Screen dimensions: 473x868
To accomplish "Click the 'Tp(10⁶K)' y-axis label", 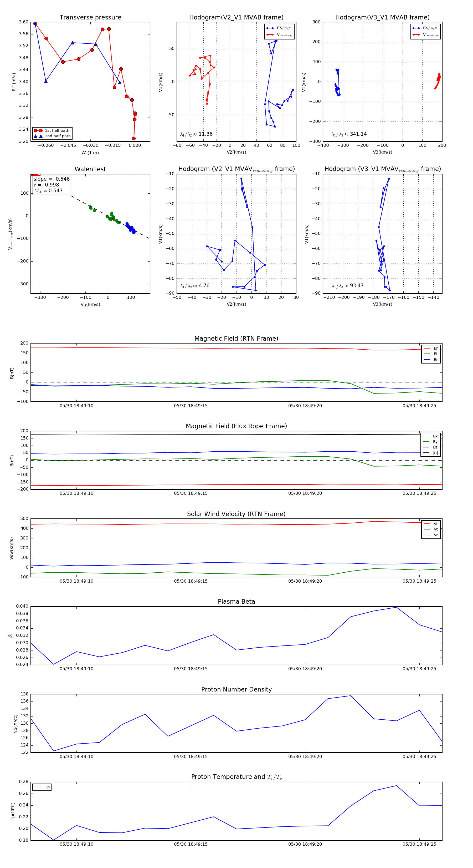I will (x=13, y=811).
